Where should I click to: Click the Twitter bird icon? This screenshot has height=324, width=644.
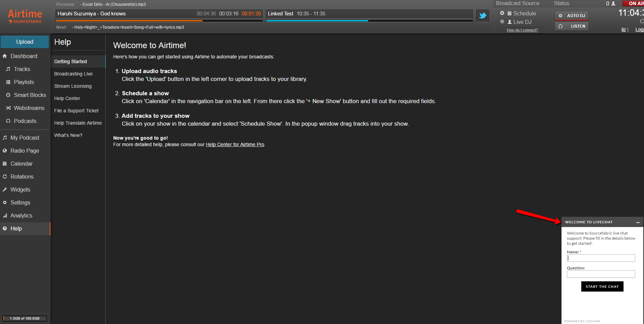pos(482,16)
